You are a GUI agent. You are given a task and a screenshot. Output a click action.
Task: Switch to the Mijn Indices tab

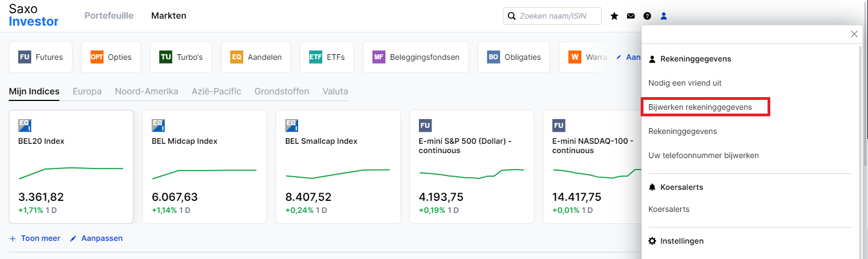click(34, 92)
